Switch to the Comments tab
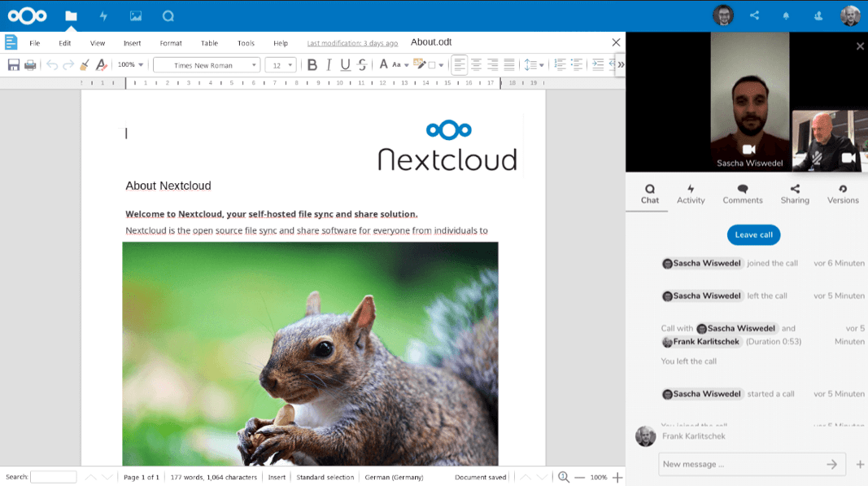 (x=743, y=195)
